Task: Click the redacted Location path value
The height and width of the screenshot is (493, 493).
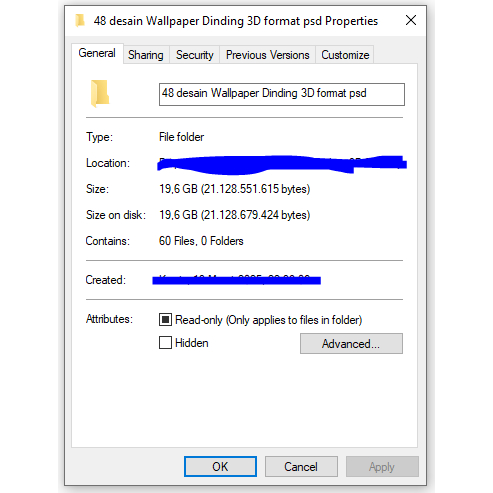Action: click(282, 165)
